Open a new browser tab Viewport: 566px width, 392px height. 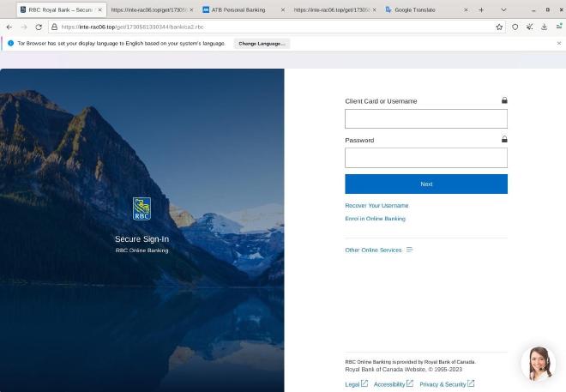click(481, 9)
